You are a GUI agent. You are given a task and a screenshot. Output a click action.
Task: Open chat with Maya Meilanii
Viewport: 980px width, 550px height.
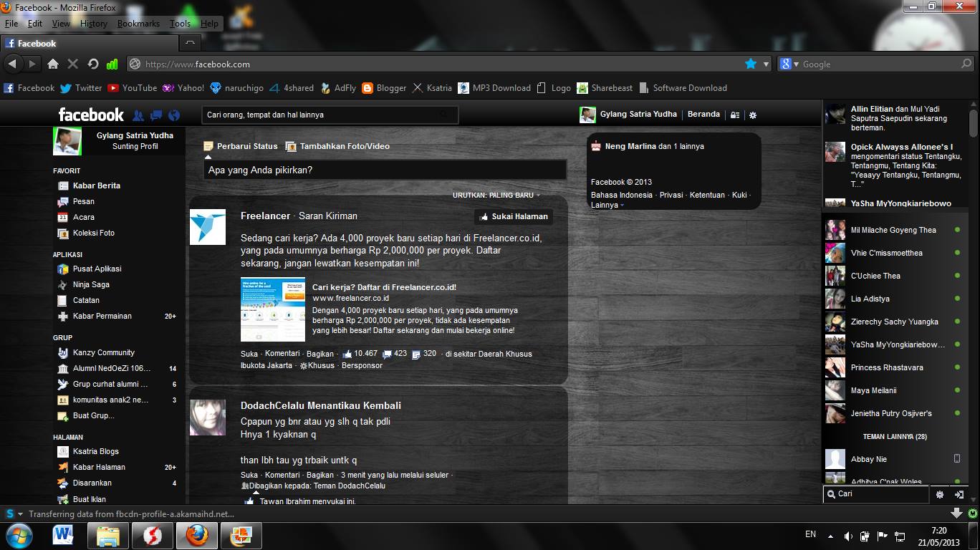coord(893,390)
